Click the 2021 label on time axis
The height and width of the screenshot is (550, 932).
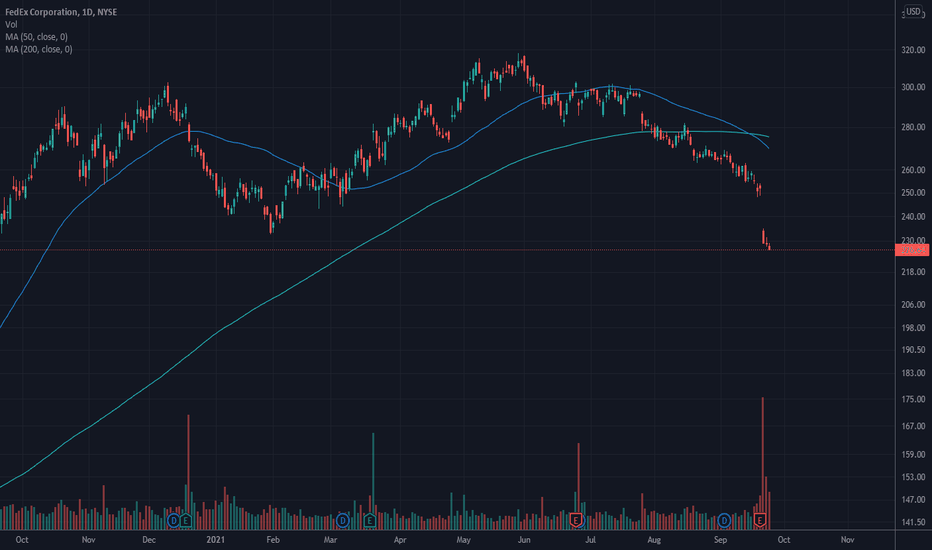pyautogui.click(x=215, y=540)
